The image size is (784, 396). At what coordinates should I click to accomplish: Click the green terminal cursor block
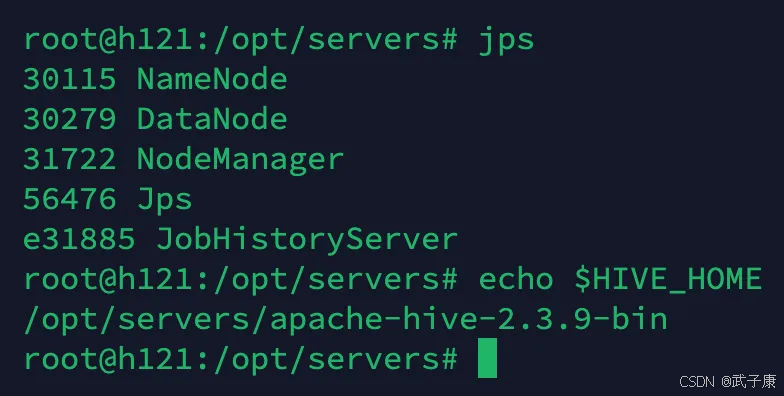(x=487, y=358)
